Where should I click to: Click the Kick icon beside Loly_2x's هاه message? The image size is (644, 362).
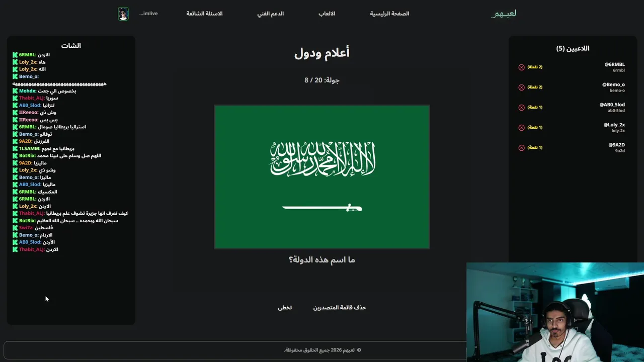tap(15, 62)
